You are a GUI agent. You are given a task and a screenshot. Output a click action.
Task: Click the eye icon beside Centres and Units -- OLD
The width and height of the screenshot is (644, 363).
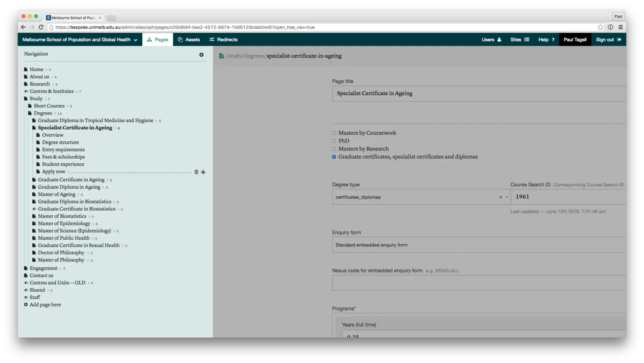coord(26,283)
